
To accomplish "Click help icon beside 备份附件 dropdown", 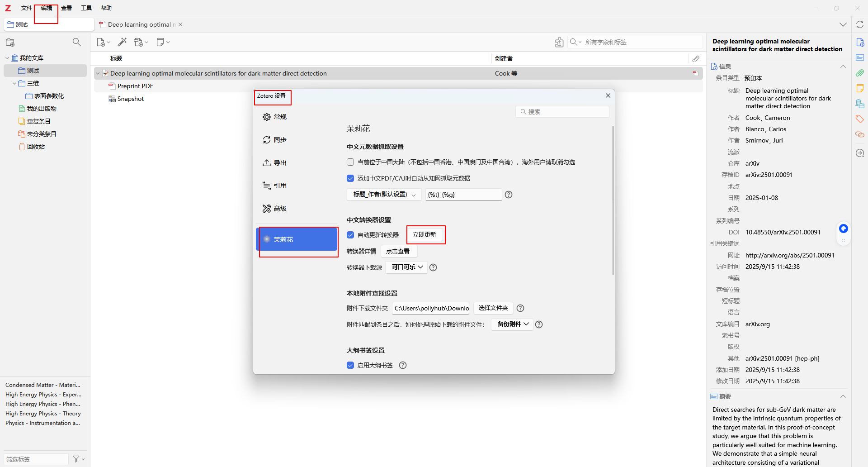I will 539,324.
